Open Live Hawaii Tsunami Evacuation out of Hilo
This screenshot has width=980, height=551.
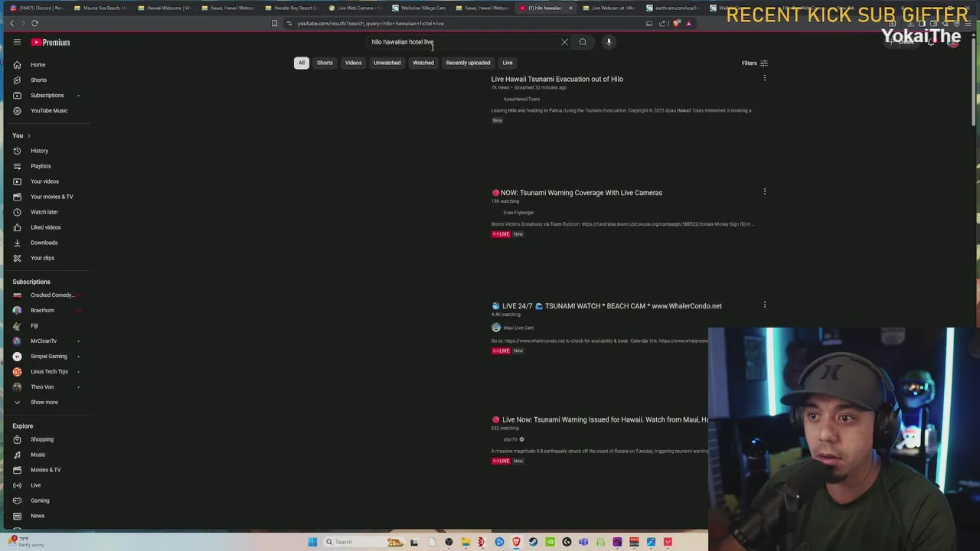pos(557,79)
